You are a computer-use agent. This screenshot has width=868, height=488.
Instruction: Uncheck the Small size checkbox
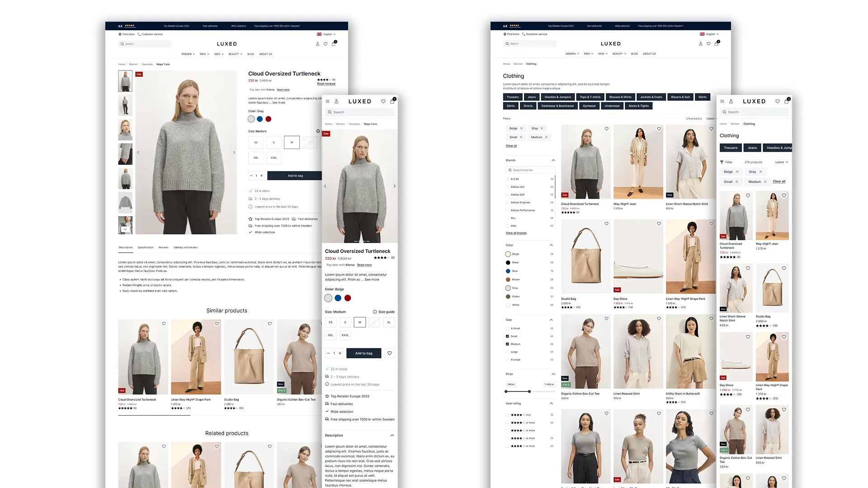tap(507, 336)
